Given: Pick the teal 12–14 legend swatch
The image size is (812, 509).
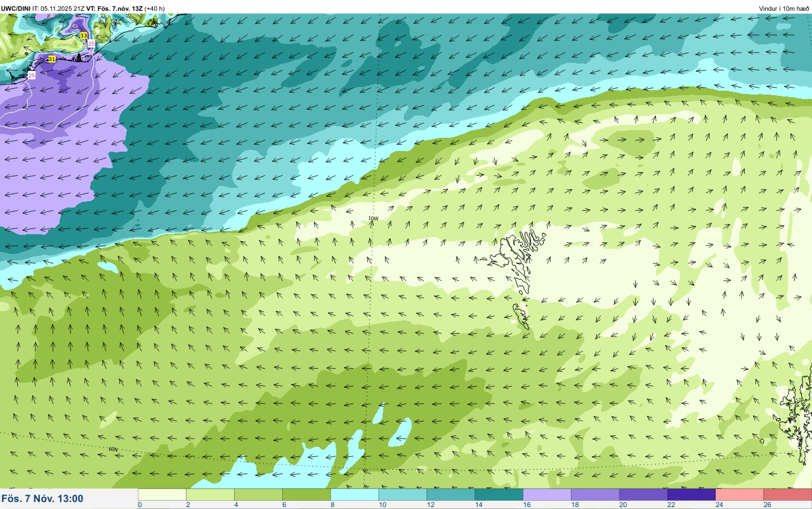Looking at the screenshot, I should click(x=451, y=494).
